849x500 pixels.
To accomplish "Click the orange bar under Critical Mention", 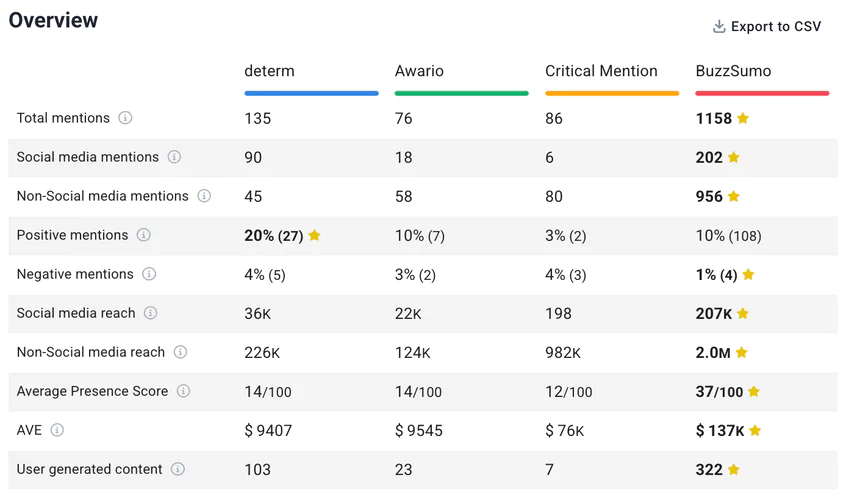I will click(x=612, y=93).
